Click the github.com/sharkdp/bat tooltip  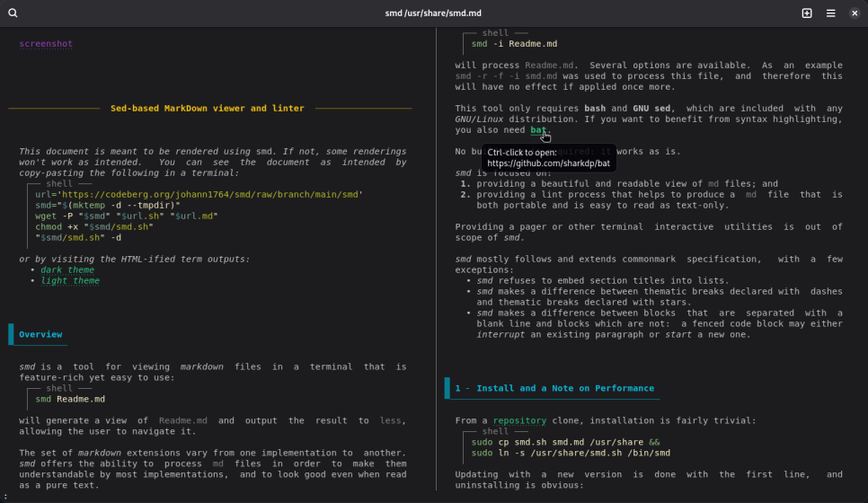click(x=549, y=158)
